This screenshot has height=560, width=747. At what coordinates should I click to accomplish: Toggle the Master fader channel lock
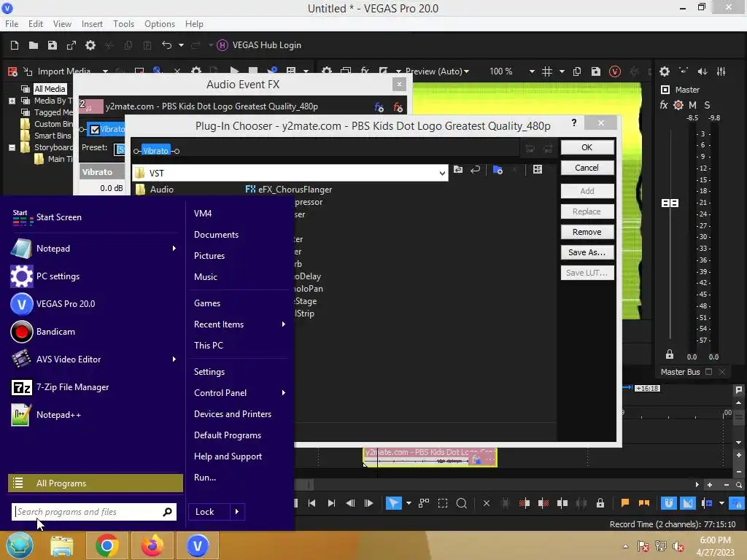point(670,355)
